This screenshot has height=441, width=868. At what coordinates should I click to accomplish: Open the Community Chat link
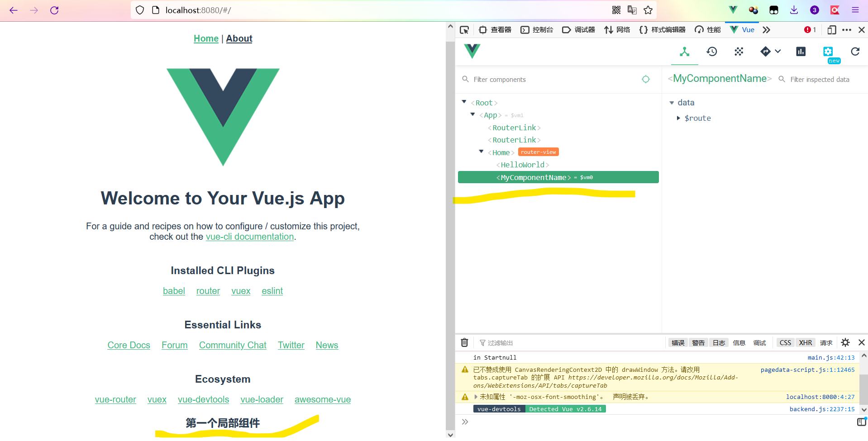pos(233,345)
